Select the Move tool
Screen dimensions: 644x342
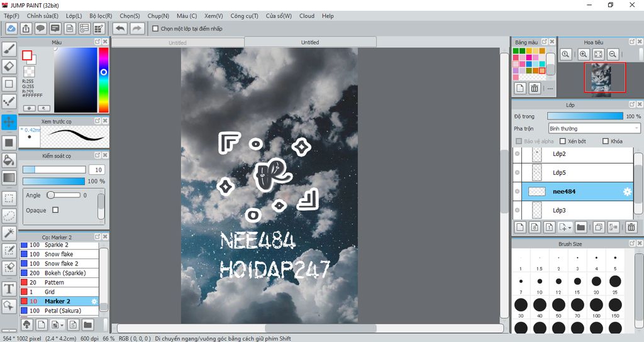(9, 122)
